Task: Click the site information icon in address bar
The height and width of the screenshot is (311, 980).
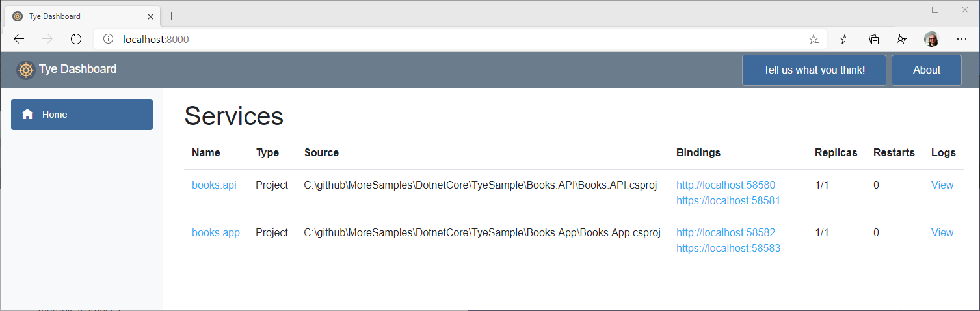Action: coord(109,39)
